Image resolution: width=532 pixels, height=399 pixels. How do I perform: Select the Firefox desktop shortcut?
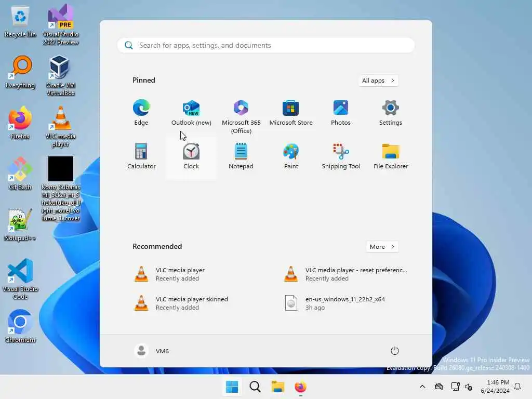point(20,123)
